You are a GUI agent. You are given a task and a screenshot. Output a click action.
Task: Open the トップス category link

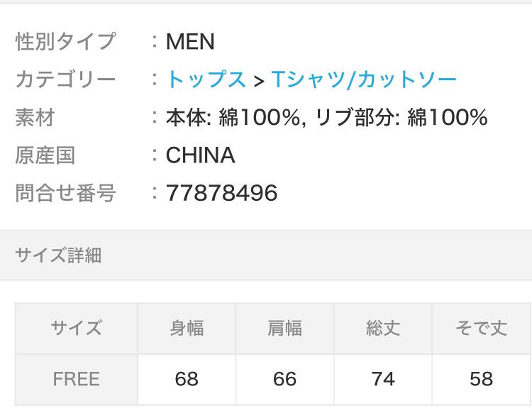pyautogui.click(x=206, y=79)
